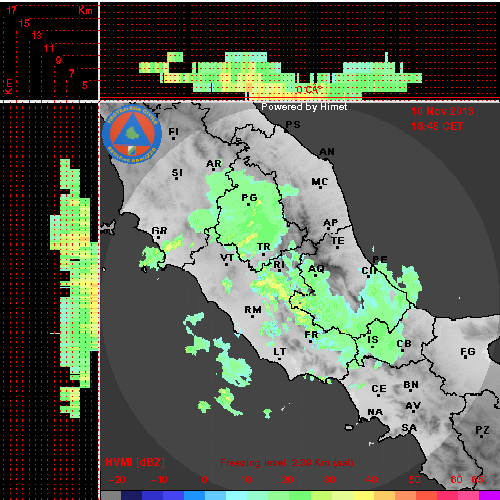Click the 15 km altitude label

click(x=24, y=23)
